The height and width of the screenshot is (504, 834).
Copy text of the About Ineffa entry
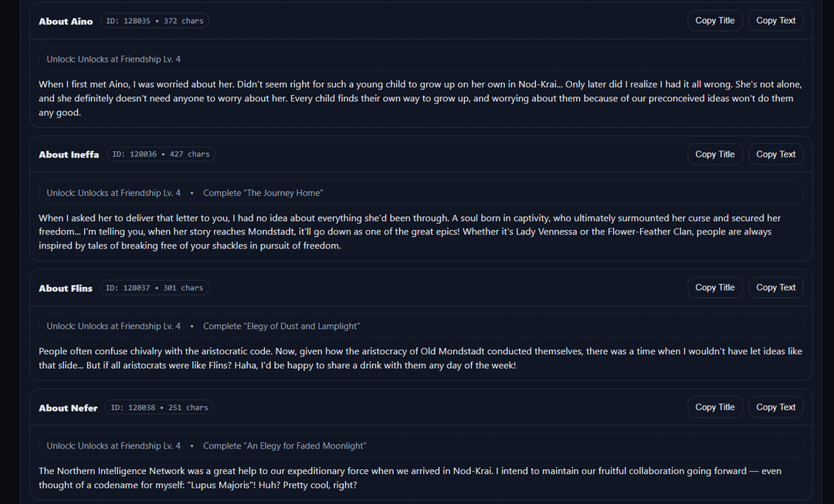pos(775,154)
